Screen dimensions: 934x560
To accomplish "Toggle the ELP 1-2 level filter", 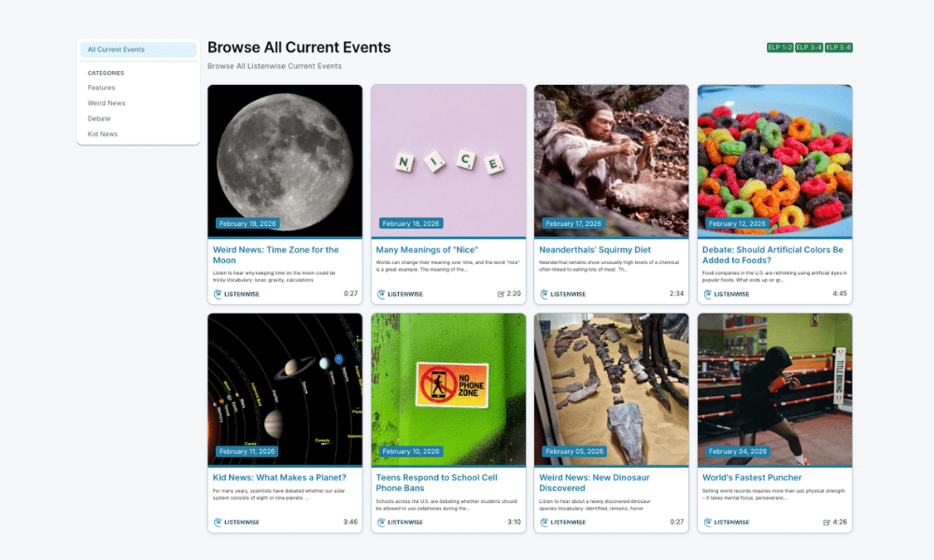I will (780, 48).
